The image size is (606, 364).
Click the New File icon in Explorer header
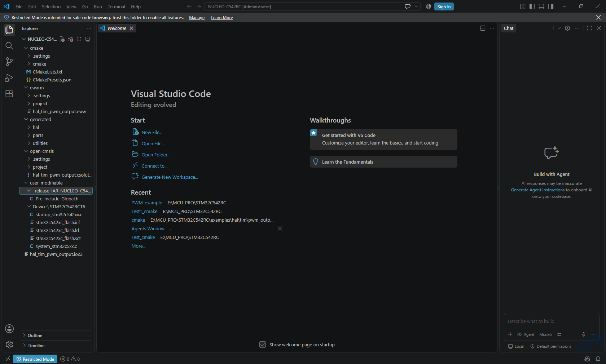tap(62, 39)
